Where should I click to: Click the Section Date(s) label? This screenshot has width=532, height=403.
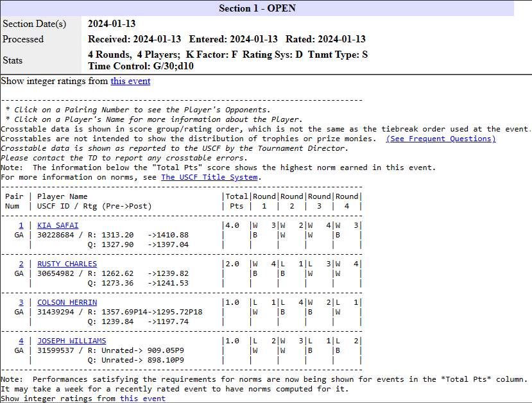click(x=34, y=24)
